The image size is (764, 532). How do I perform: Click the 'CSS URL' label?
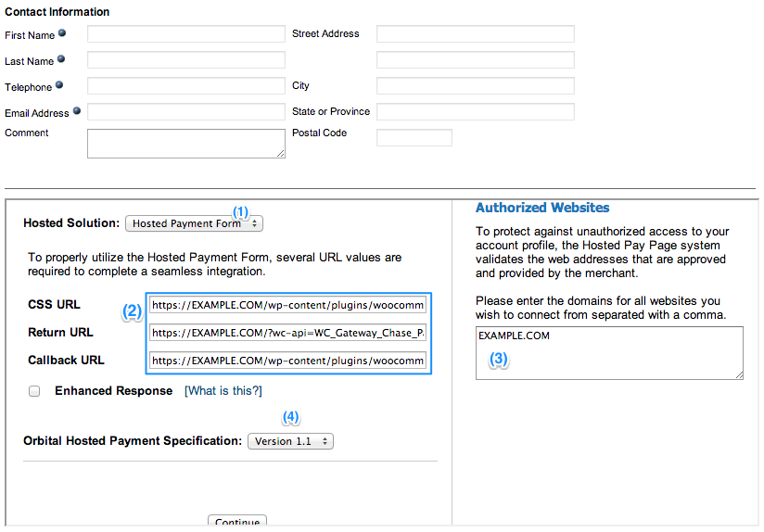tap(54, 305)
